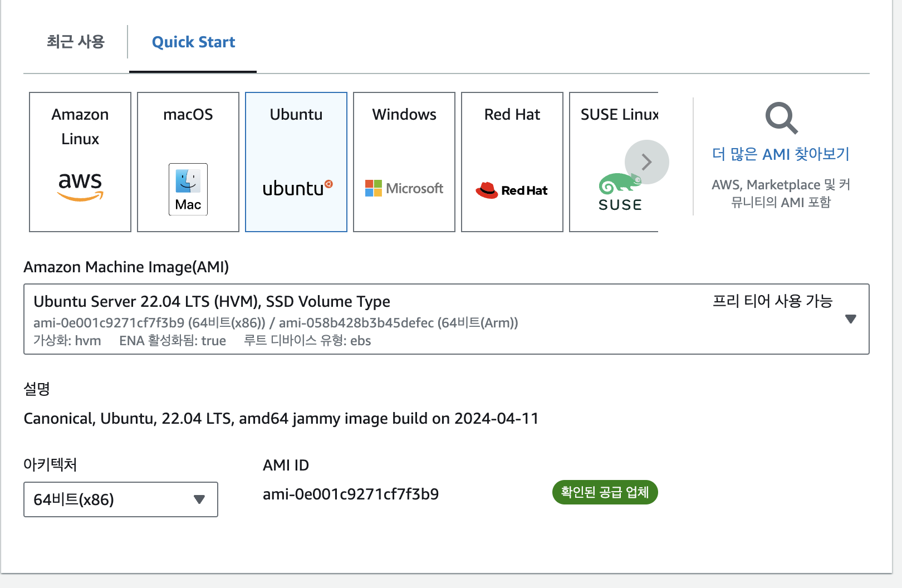The image size is (902, 588).
Task: Open the 더 많은 AMI 찾아보기 link
Action: click(781, 154)
